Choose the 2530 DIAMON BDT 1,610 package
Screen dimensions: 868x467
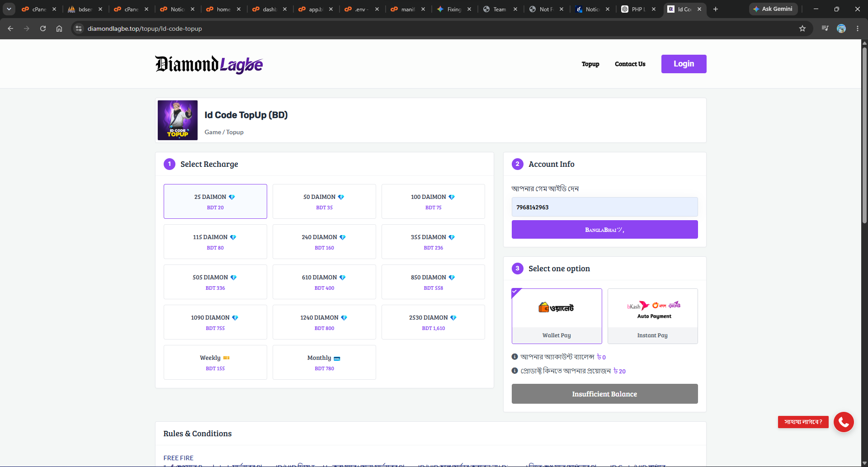point(433,322)
